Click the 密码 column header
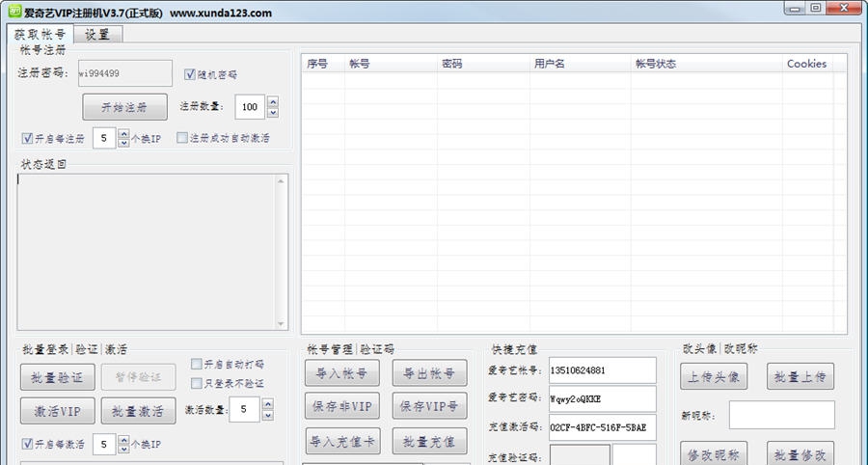The width and height of the screenshot is (868, 465). click(x=483, y=64)
